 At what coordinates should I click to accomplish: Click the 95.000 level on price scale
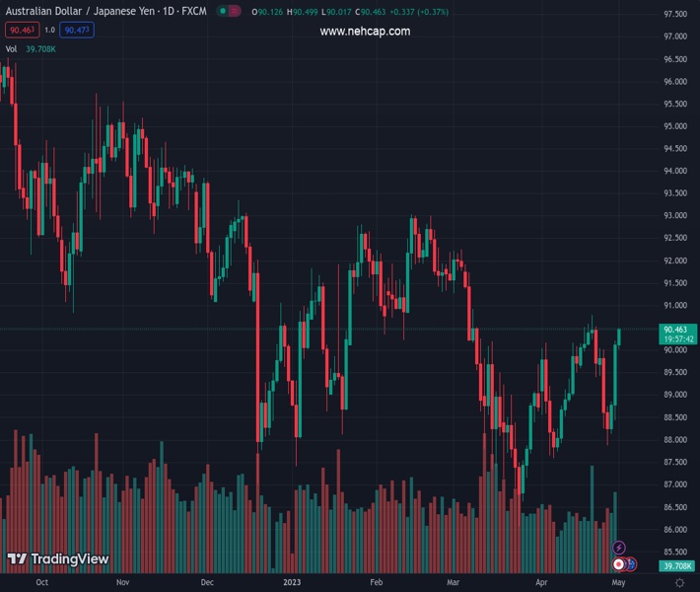click(675, 126)
